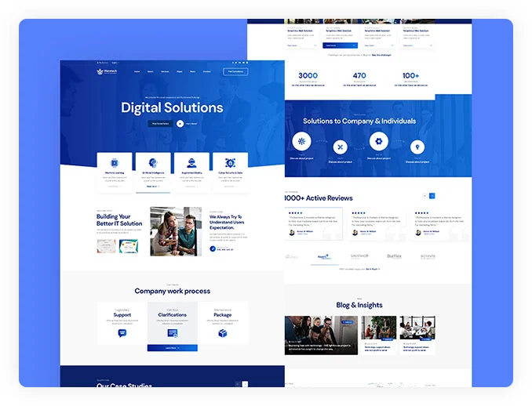The image size is (532, 406).
Task: Play the hero intro video
Action: click(x=180, y=124)
